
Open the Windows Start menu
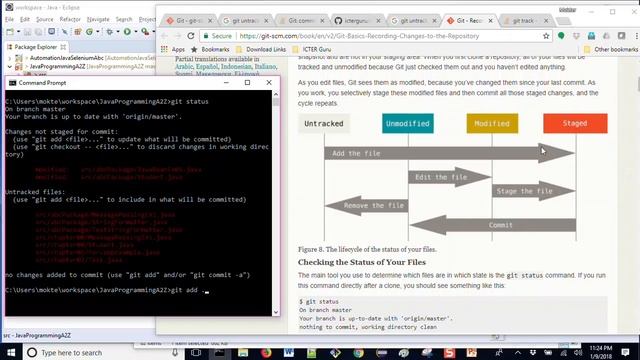tap(11, 352)
